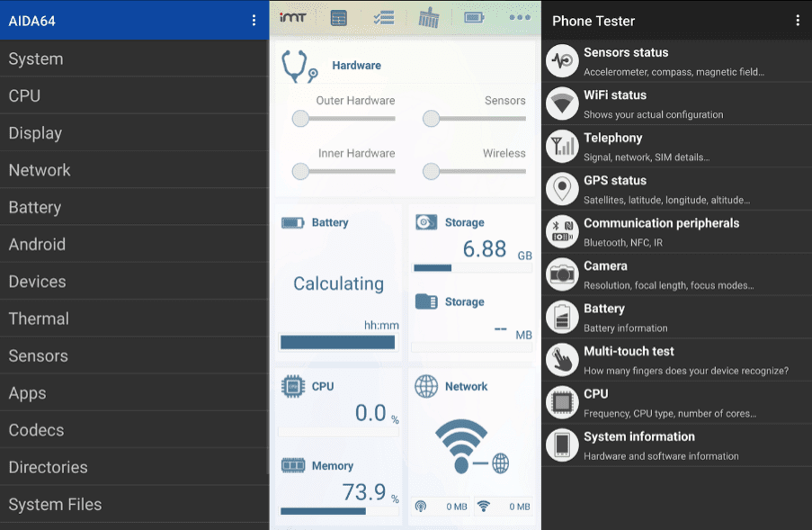Click the 6.88 GB storage value

497,249
